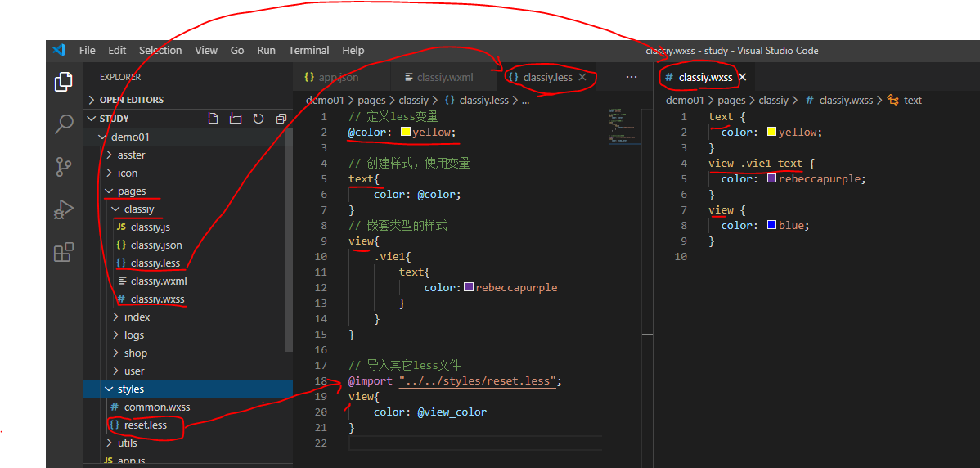The image size is (980, 468).
Task: Open the Selection menu
Action: pyautogui.click(x=160, y=51)
